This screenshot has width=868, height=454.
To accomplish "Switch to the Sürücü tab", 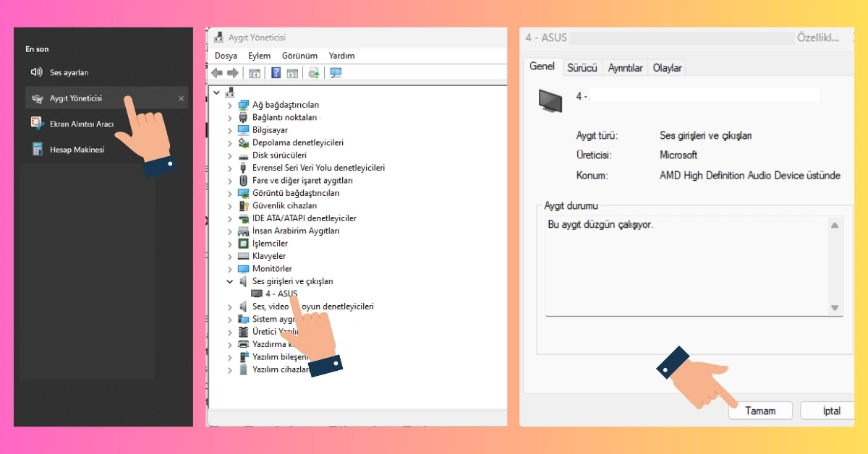I will click(582, 67).
